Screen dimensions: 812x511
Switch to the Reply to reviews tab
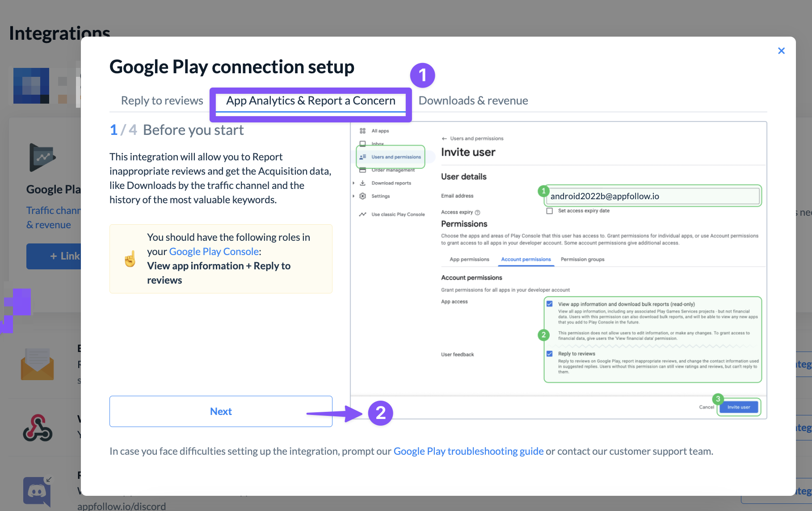(162, 101)
